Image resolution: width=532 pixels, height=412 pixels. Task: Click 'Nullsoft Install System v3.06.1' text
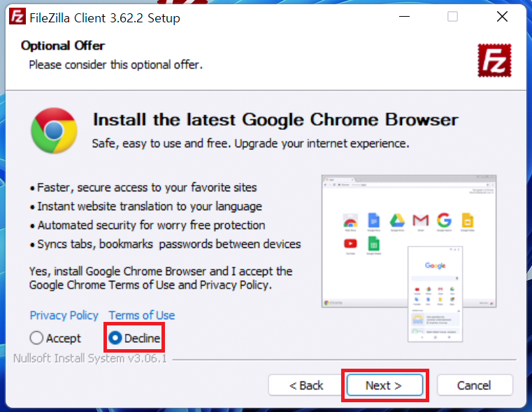coord(90,358)
